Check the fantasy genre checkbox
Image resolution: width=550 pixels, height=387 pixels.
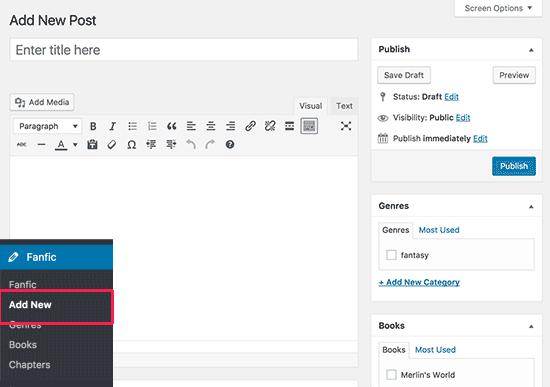click(391, 255)
